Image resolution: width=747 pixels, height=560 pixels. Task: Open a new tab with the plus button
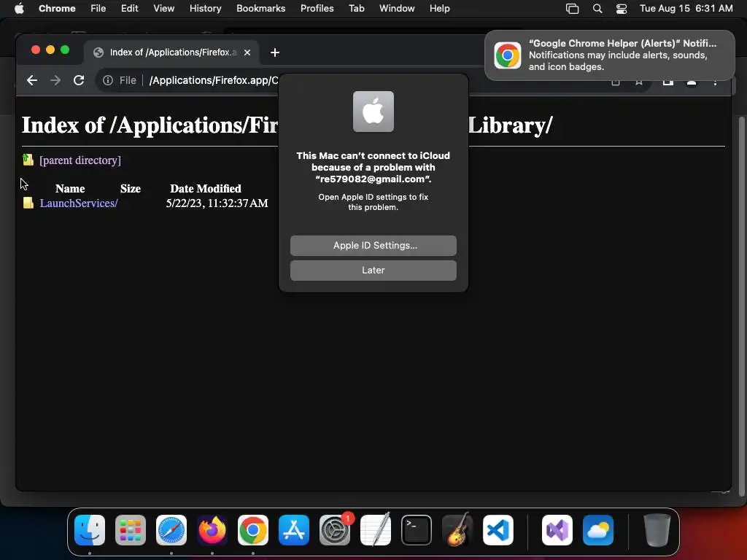pyautogui.click(x=275, y=52)
